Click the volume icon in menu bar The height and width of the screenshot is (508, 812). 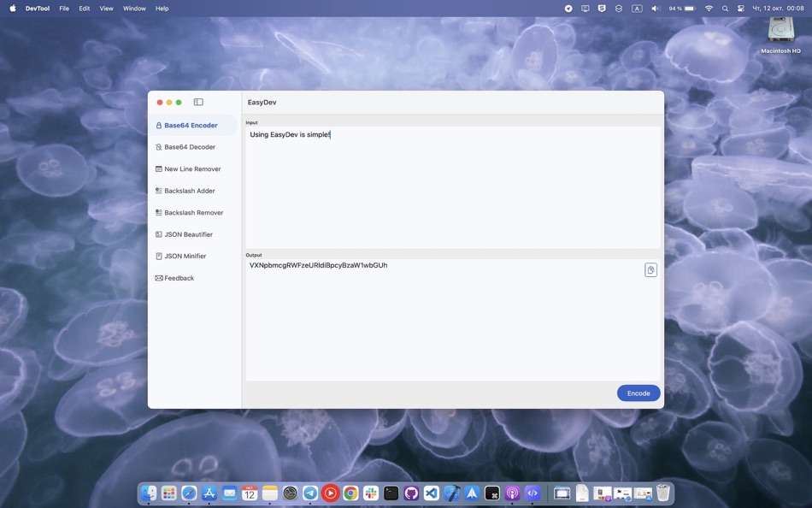(x=656, y=9)
